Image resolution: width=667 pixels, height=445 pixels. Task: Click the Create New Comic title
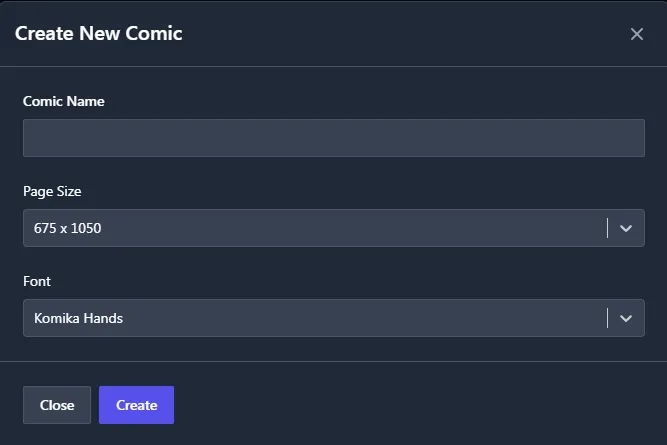(x=98, y=33)
